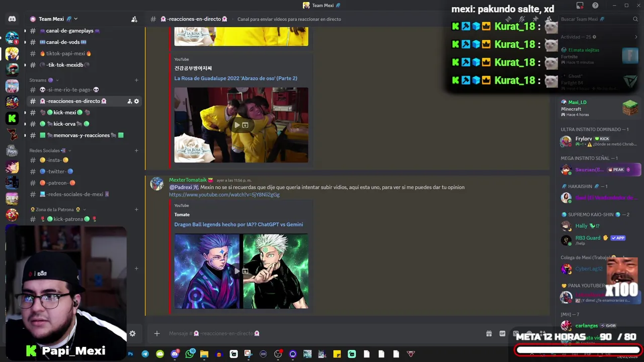
Task: Open WhatsApp from the taskbar
Action: click(189, 354)
